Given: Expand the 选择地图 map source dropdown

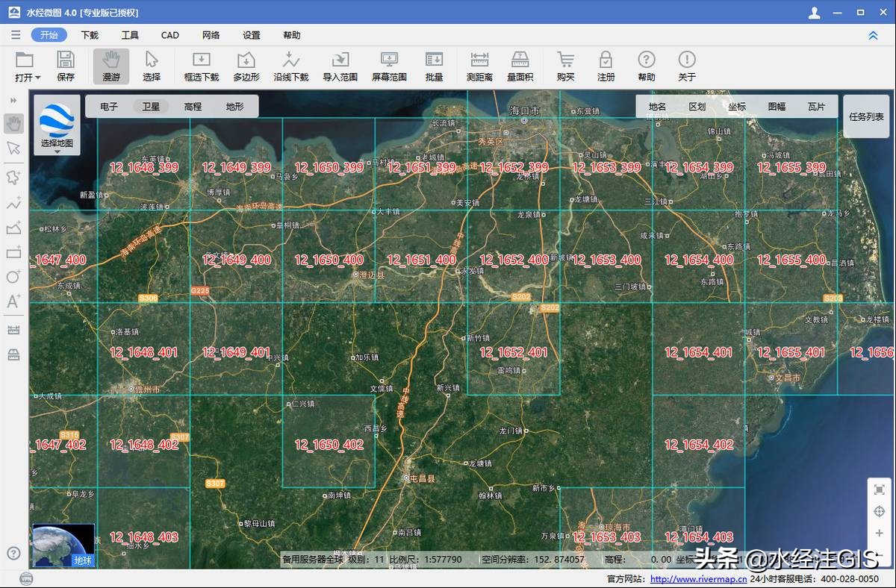Looking at the screenshot, I should (57, 125).
